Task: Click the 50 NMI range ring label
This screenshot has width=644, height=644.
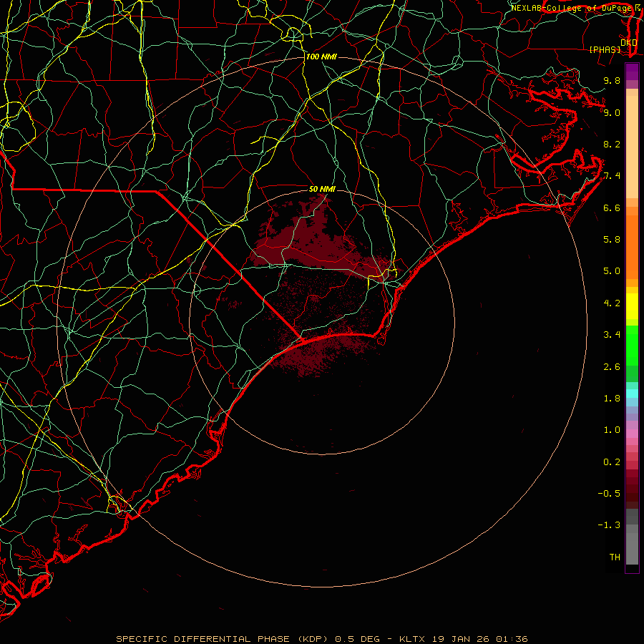Action: click(x=322, y=189)
